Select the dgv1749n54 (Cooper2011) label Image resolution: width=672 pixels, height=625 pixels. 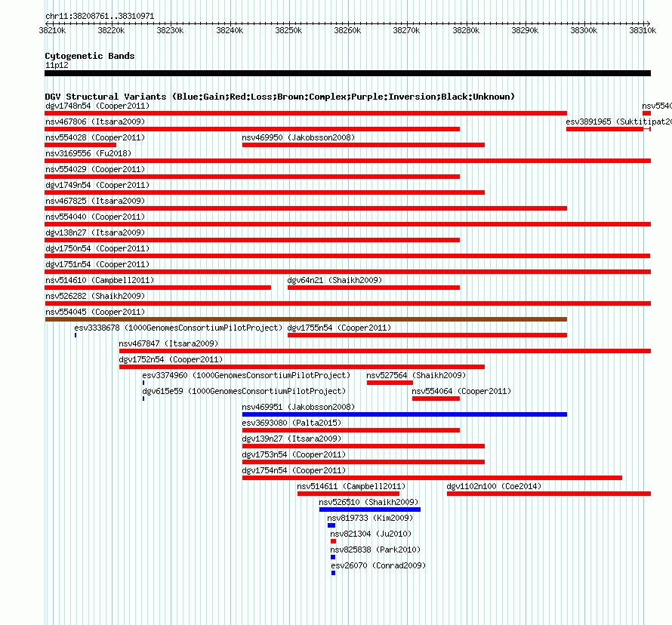[x=97, y=185]
